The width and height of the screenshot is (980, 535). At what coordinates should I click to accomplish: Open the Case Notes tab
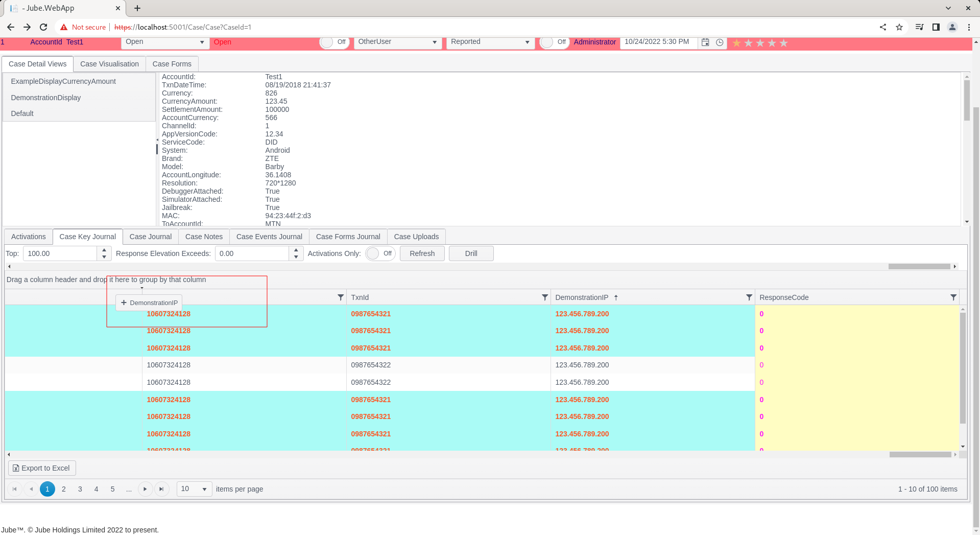[204, 237]
